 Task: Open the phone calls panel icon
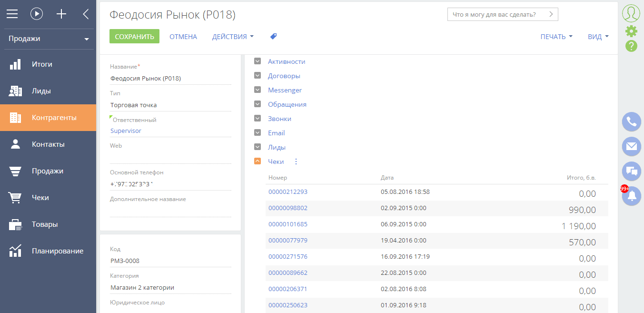(x=632, y=121)
